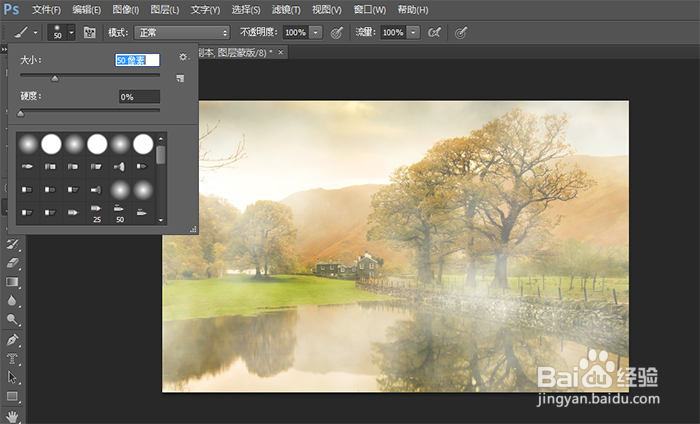The width and height of the screenshot is (700, 424).
Task: Click the 大小 size slider handle
Action: (55, 79)
